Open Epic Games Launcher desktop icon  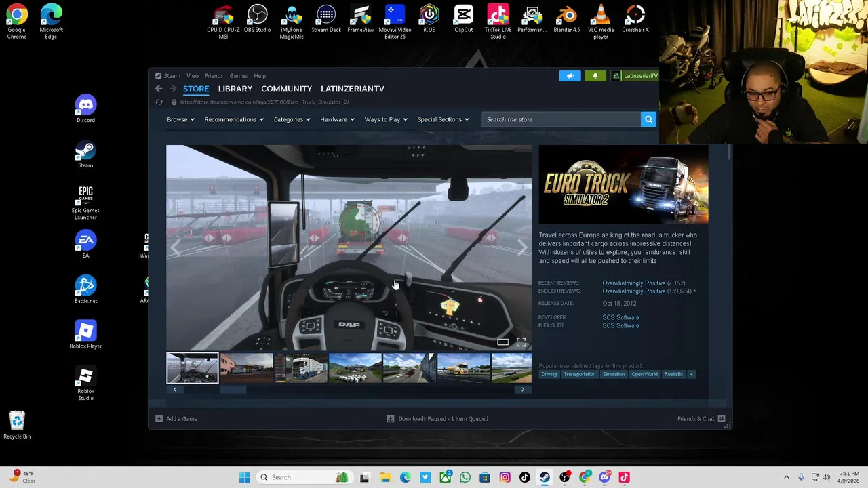click(x=85, y=202)
